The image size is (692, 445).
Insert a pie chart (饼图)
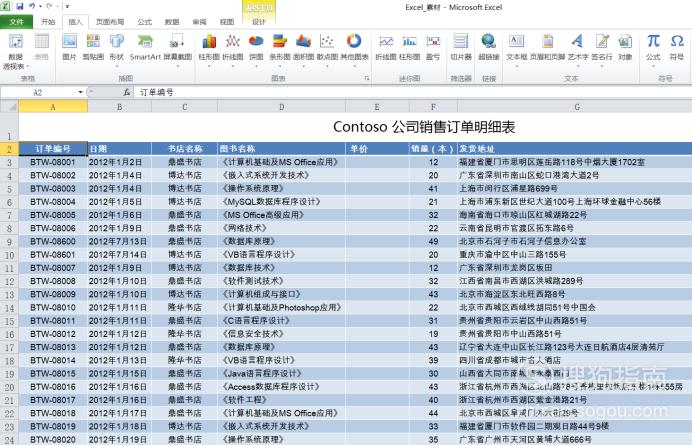pos(256,49)
